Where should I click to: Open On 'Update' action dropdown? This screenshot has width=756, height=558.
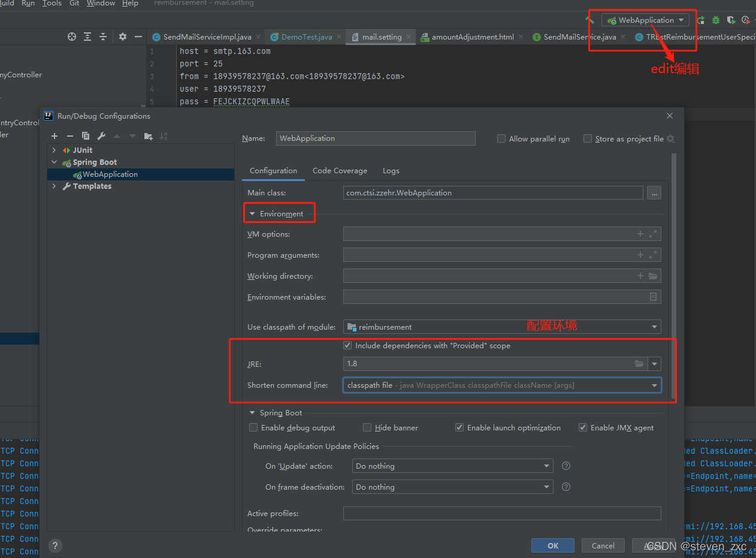[x=452, y=466]
